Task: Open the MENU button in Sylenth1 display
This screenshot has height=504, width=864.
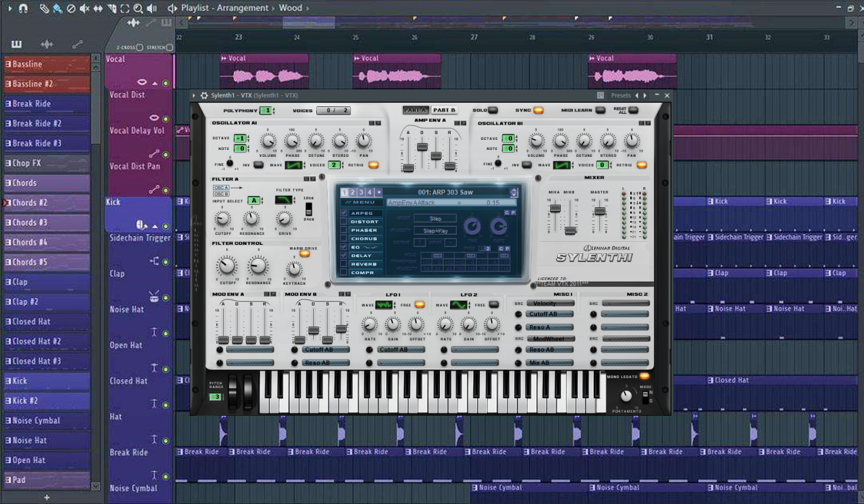Action: coord(362,202)
